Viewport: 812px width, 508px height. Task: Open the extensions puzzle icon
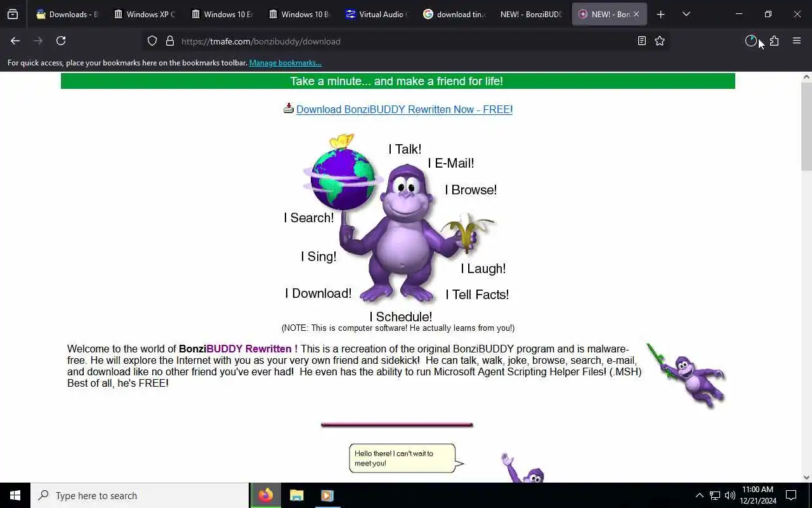(774, 41)
